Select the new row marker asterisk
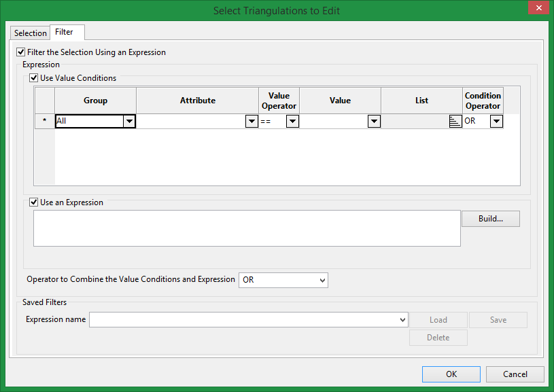Screen dimensions: 554x392 [45, 121]
